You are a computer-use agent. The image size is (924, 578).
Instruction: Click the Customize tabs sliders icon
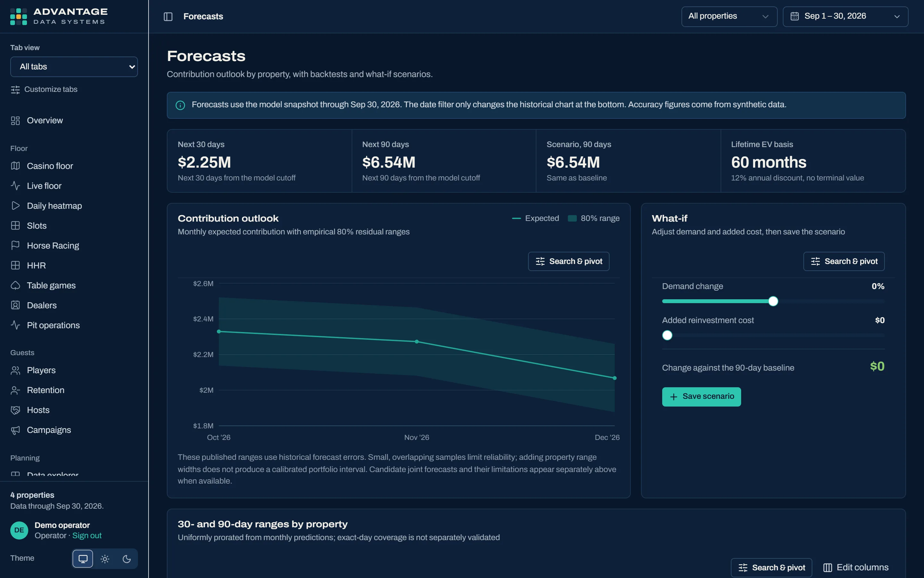pos(15,90)
